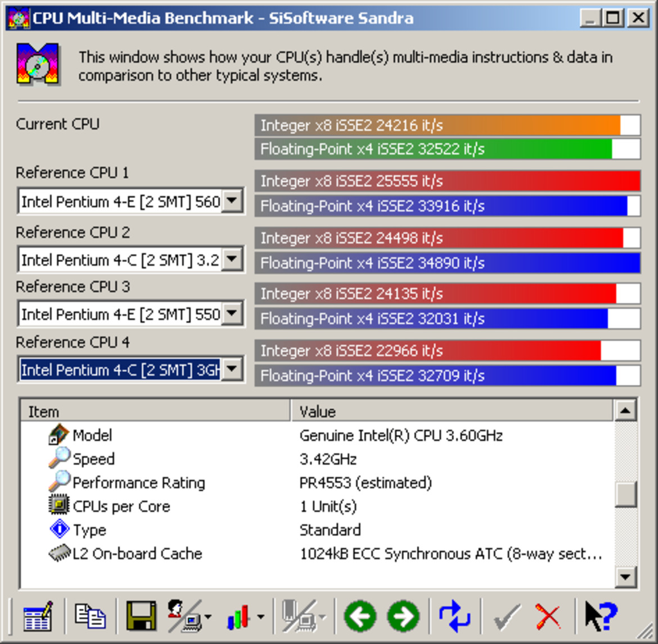The image size is (658, 644).
Task: Click the CPUs per Core chip icon
Action: tap(59, 505)
